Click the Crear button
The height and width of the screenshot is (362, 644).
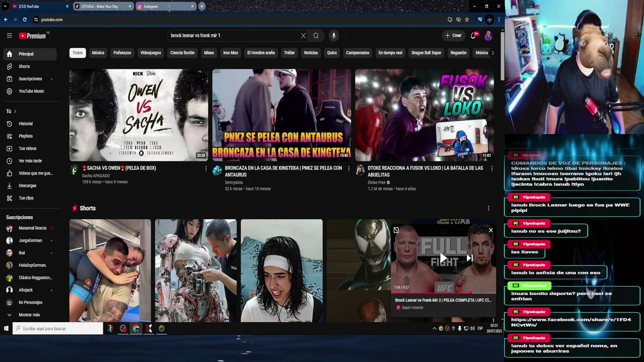[x=453, y=36]
